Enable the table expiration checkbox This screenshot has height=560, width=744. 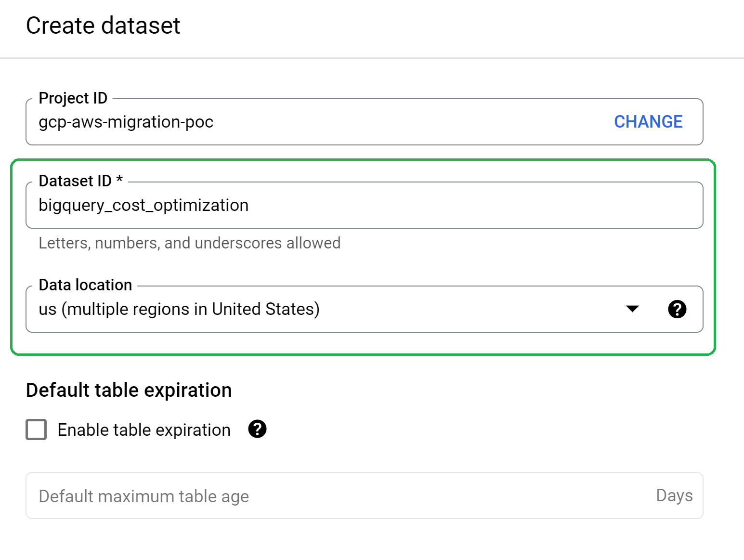[x=35, y=429]
